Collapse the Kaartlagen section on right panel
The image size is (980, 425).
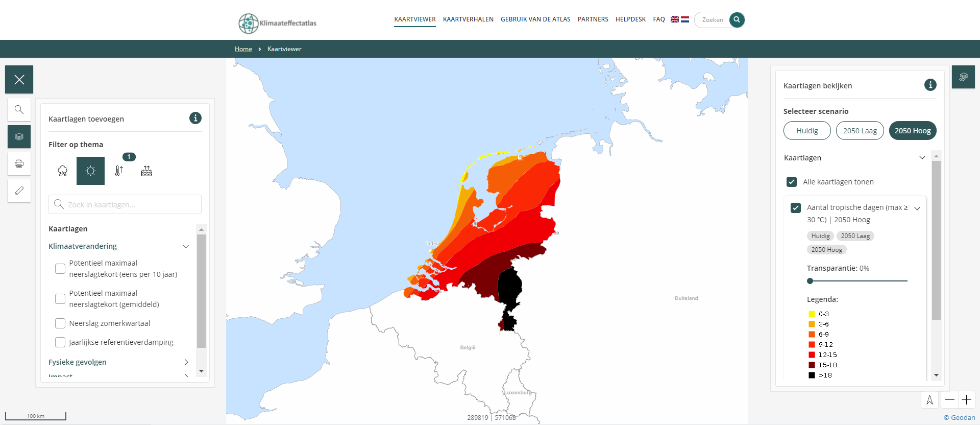click(x=922, y=158)
